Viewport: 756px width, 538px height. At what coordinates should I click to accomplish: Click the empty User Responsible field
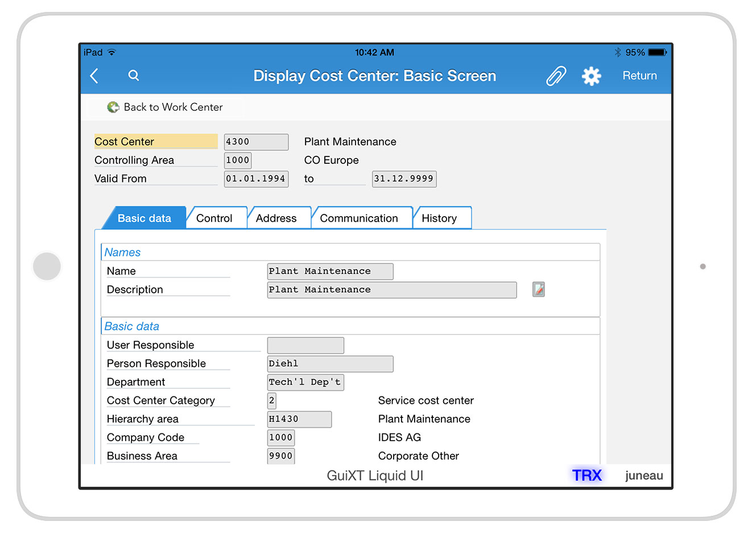(305, 345)
